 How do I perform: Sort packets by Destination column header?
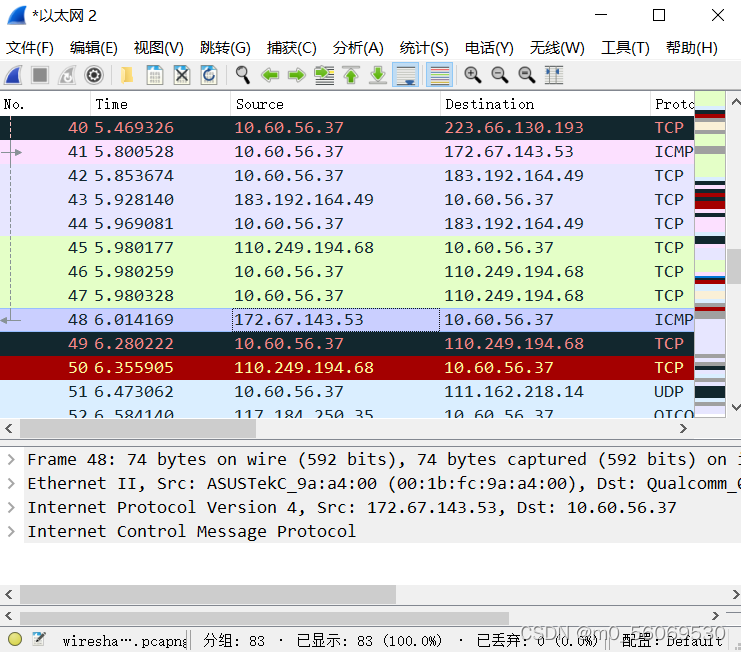(x=545, y=104)
